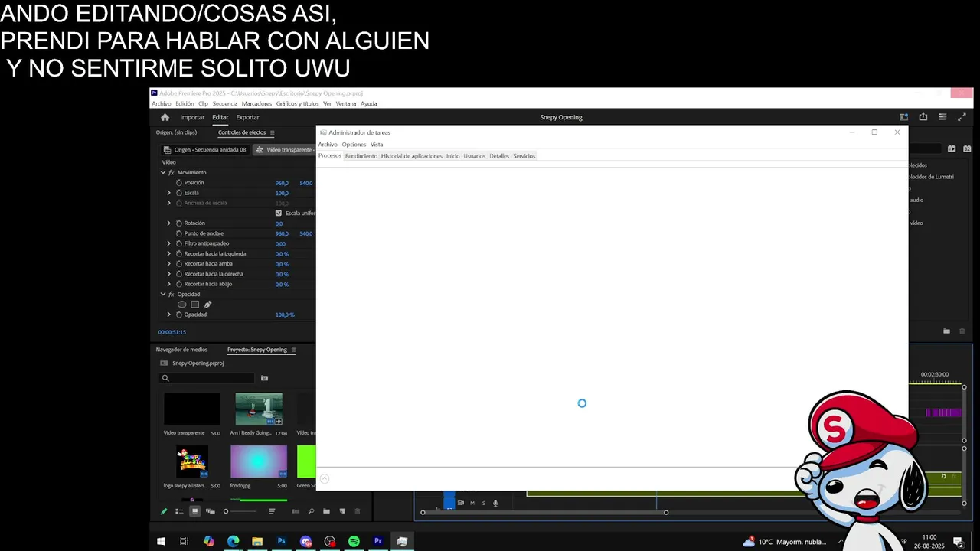Click the Home icon in Premiere Pro

click(x=165, y=117)
